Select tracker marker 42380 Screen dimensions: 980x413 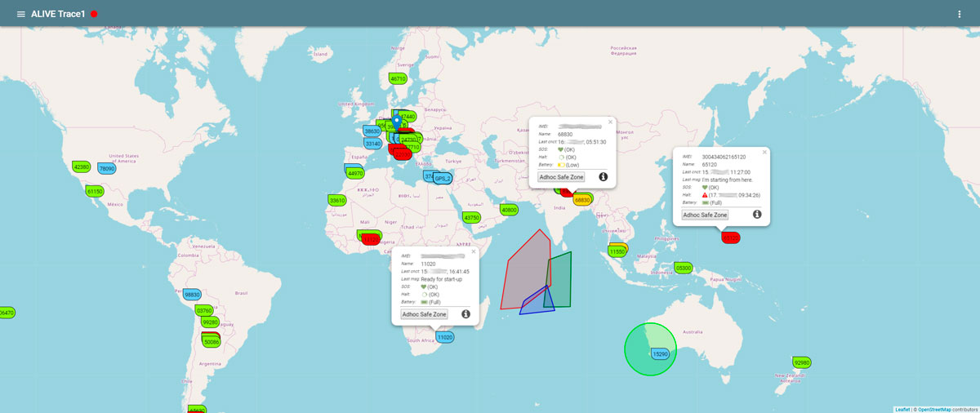[82, 167]
